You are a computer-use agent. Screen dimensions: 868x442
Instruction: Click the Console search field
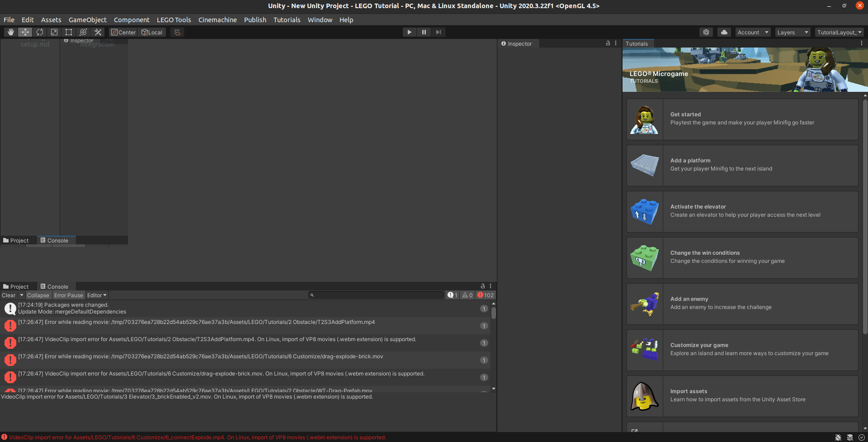tap(377, 295)
